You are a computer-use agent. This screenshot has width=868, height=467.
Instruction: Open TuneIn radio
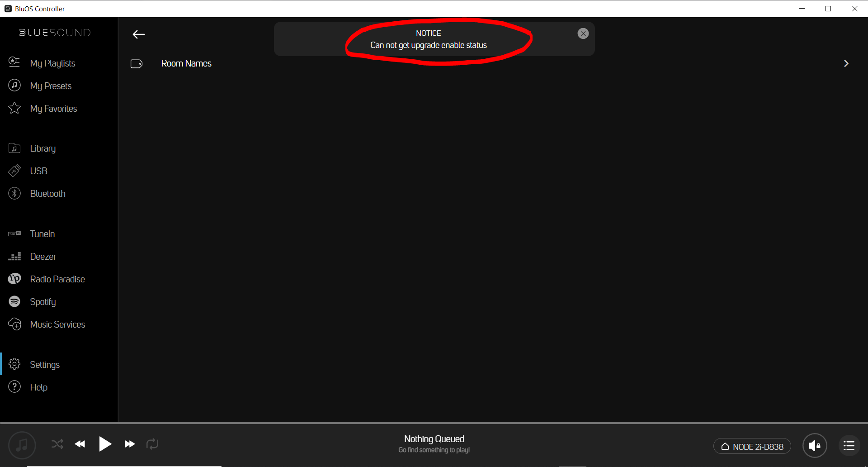click(42, 234)
